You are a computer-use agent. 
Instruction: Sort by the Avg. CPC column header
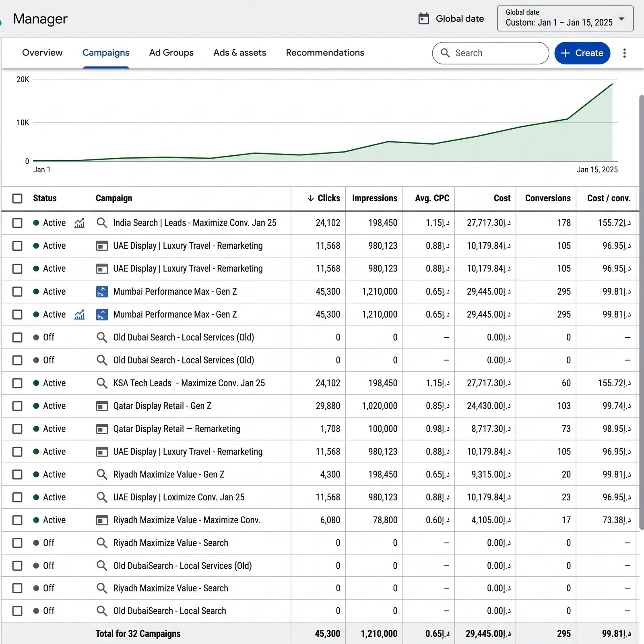coord(432,198)
